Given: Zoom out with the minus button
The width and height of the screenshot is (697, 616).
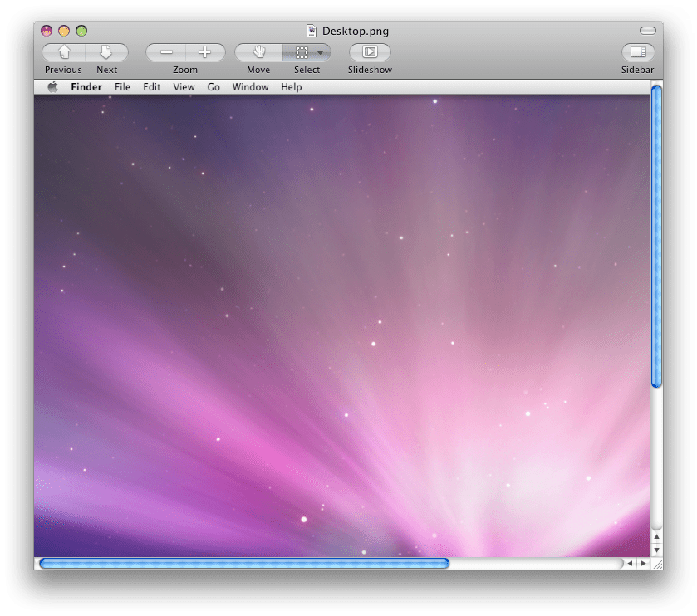Looking at the screenshot, I should coord(166,52).
